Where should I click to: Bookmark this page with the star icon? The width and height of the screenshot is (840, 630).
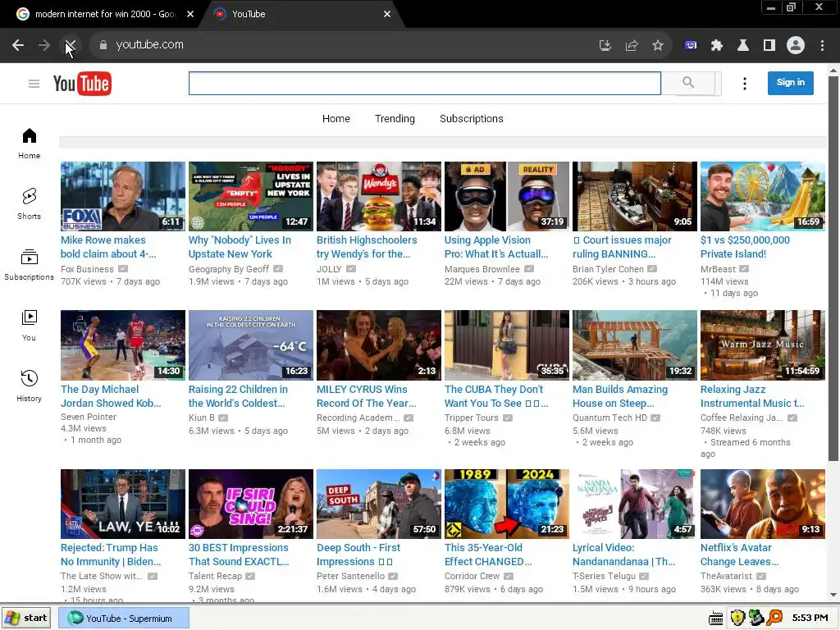point(658,46)
